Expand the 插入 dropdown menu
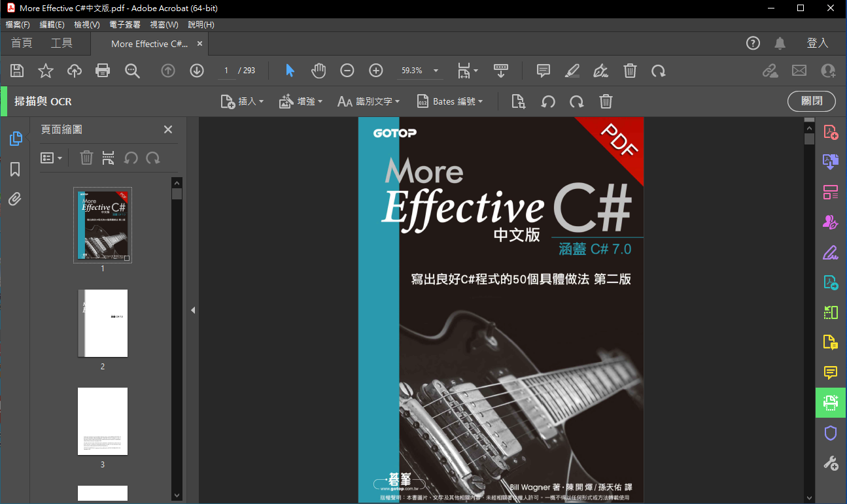Screen dimensions: 847x504 pyautogui.click(x=242, y=101)
